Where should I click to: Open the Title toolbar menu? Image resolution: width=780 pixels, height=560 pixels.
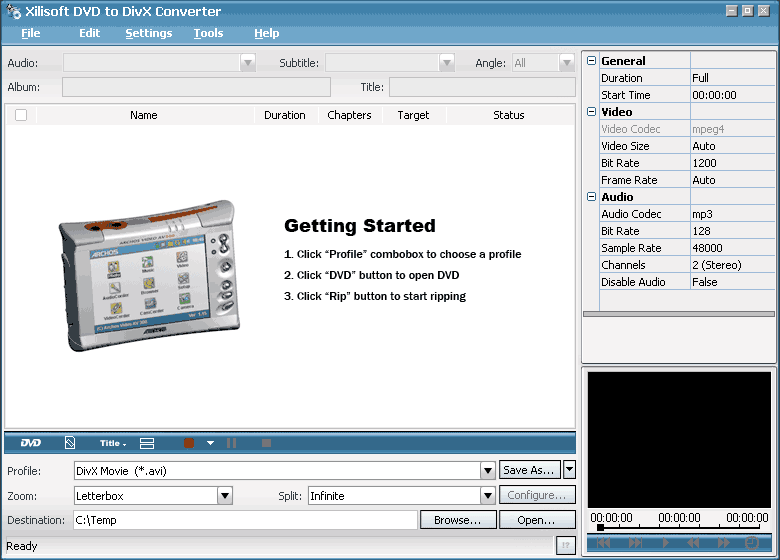pyautogui.click(x=113, y=443)
